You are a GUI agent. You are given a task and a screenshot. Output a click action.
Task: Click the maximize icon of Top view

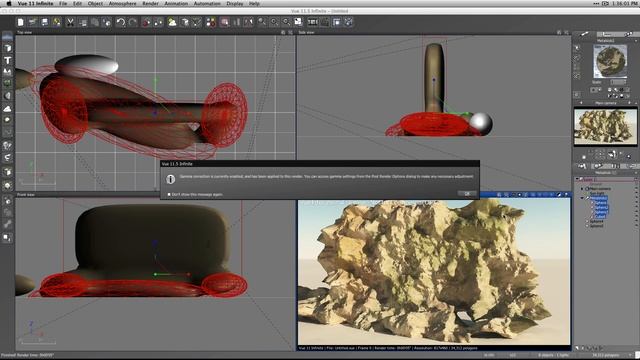[x=290, y=32]
